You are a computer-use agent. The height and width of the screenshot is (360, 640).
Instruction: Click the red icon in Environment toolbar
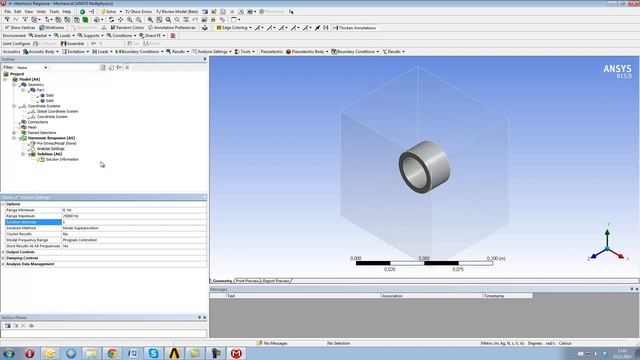(173, 36)
